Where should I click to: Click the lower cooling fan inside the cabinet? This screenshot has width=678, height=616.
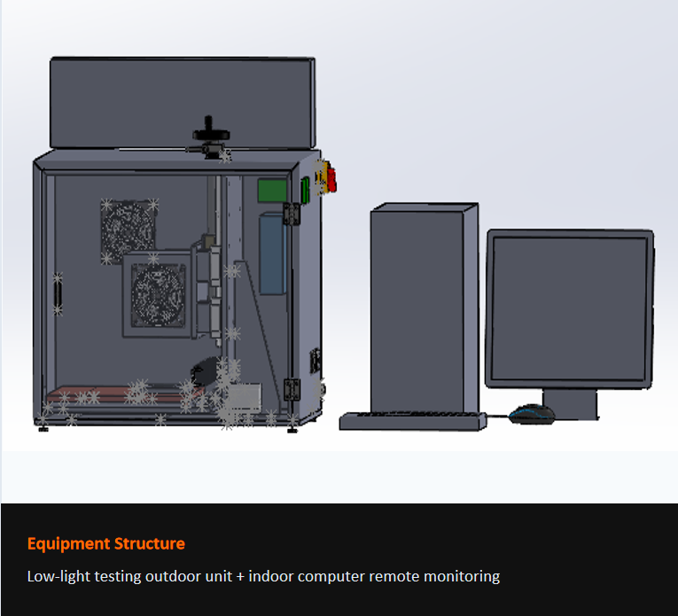click(158, 292)
